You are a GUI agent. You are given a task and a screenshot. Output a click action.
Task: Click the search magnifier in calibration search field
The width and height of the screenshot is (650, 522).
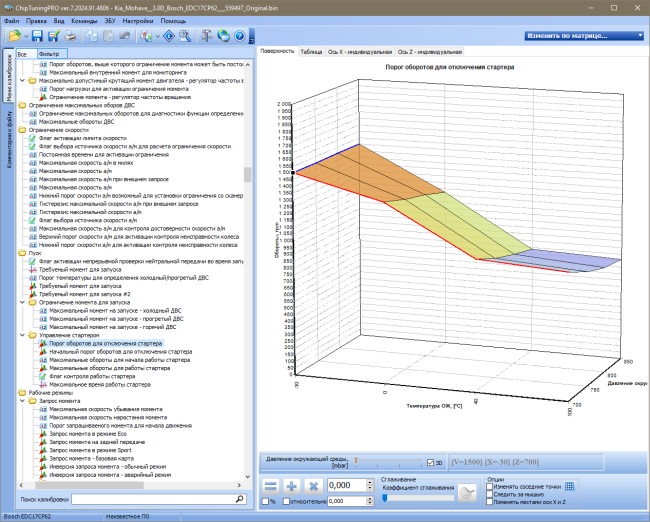[240, 499]
